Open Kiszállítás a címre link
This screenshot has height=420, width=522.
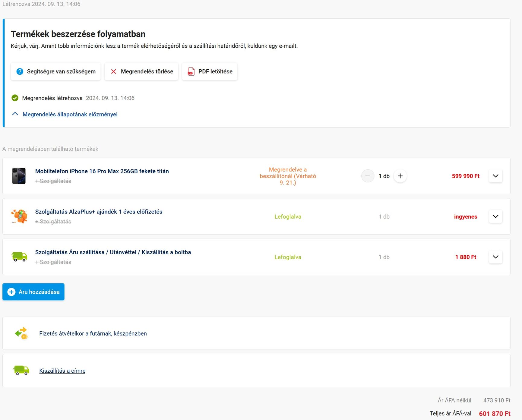point(62,371)
